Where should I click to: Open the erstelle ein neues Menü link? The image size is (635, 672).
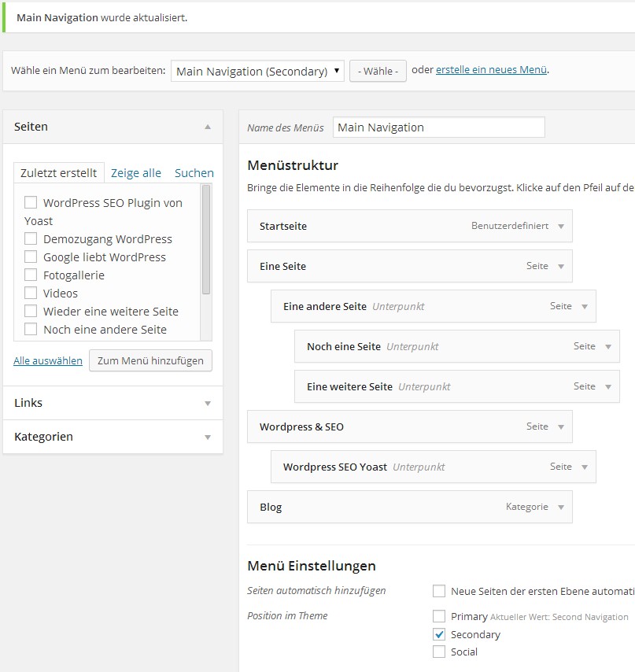[491, 69]
